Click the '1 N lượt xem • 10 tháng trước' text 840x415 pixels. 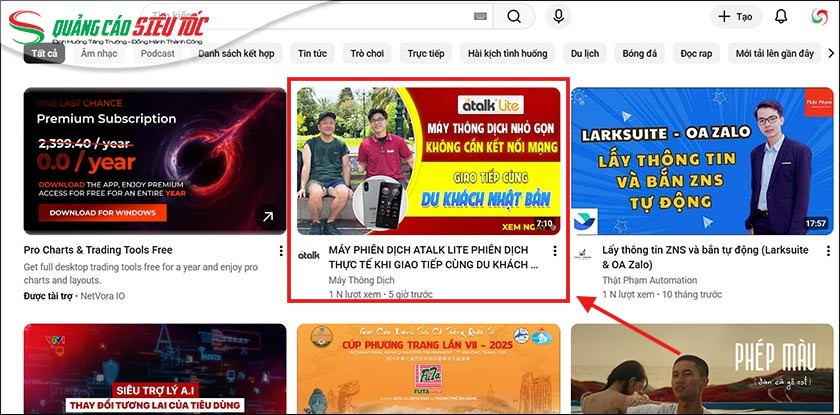tap(662, 294)
